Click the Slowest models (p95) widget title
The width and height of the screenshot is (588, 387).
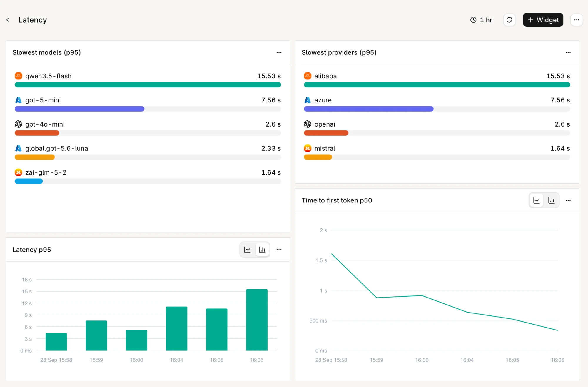click(46, 52)
